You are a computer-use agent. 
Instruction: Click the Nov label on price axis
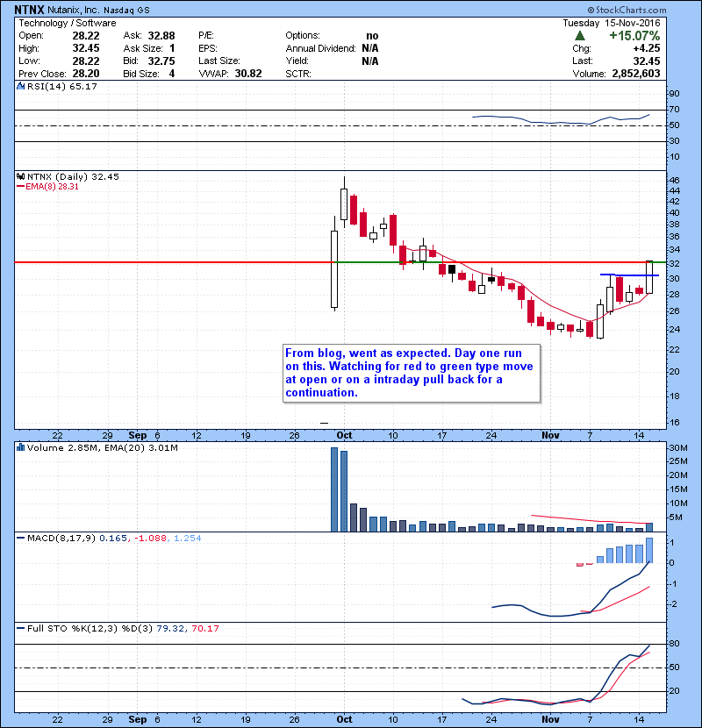click(x=550, y=435)
